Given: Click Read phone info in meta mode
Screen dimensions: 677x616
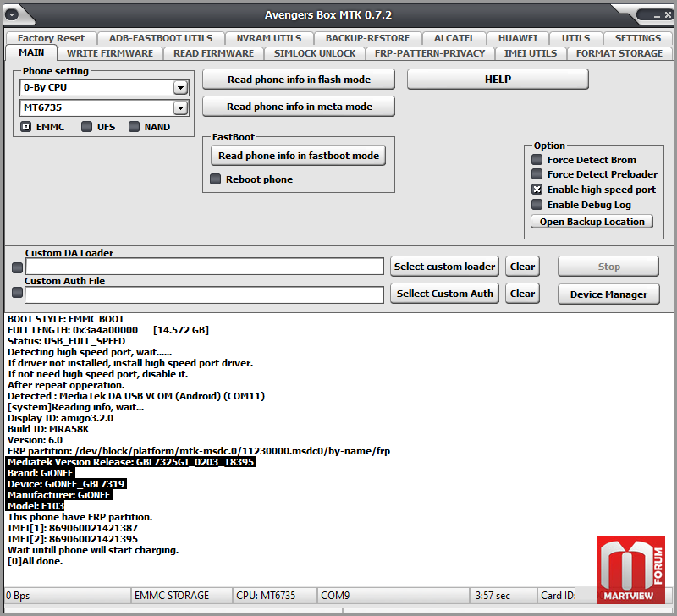Looking at the screenshot, I should click(x=299, y=107).
